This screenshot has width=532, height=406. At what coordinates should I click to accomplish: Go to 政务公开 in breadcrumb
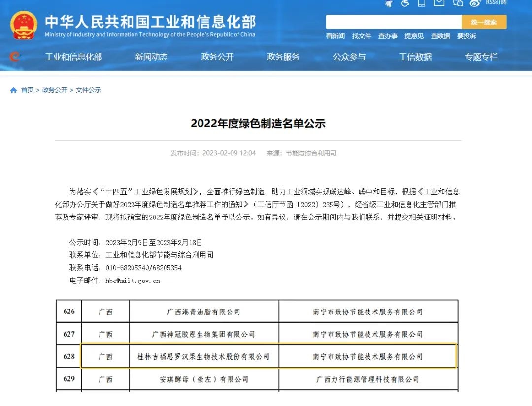[x=55, y=90]
